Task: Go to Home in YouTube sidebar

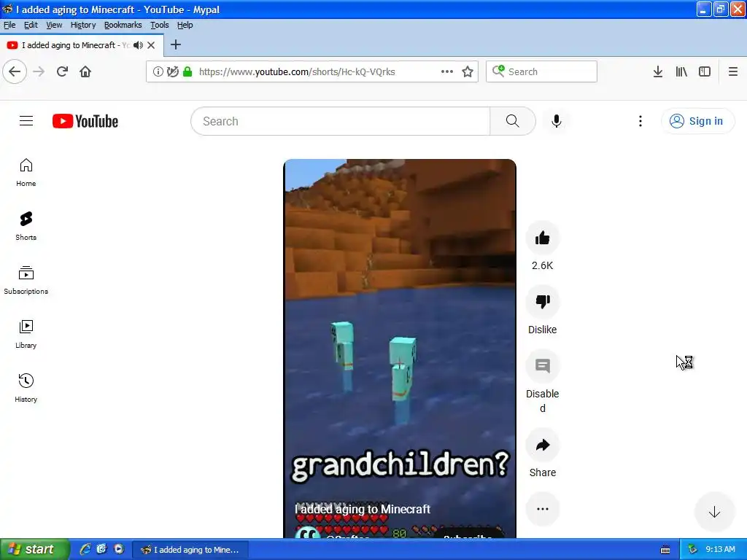Action: point(26,172)
